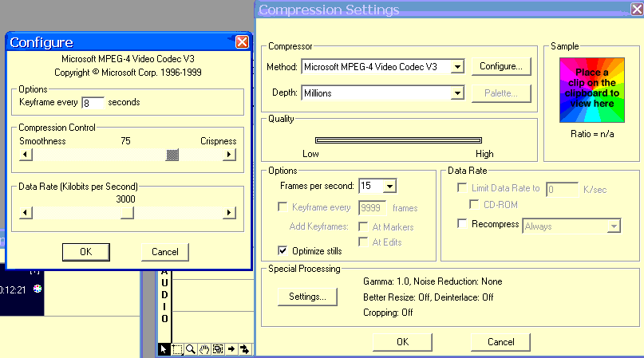Toggle the At Edits checkbox
Screen dimensions: 644x358
(x=363, y=242)
